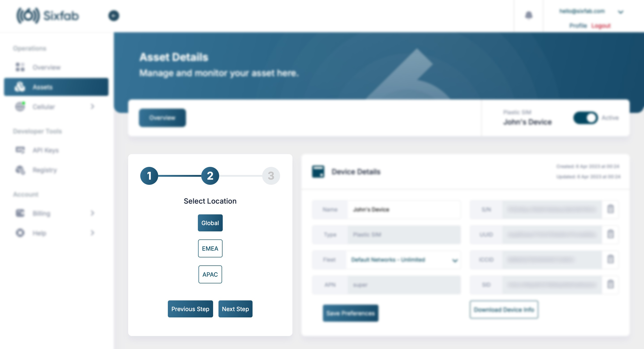
Task: Click the API Keys sidebar icon
Action: (x=20, y=150)
